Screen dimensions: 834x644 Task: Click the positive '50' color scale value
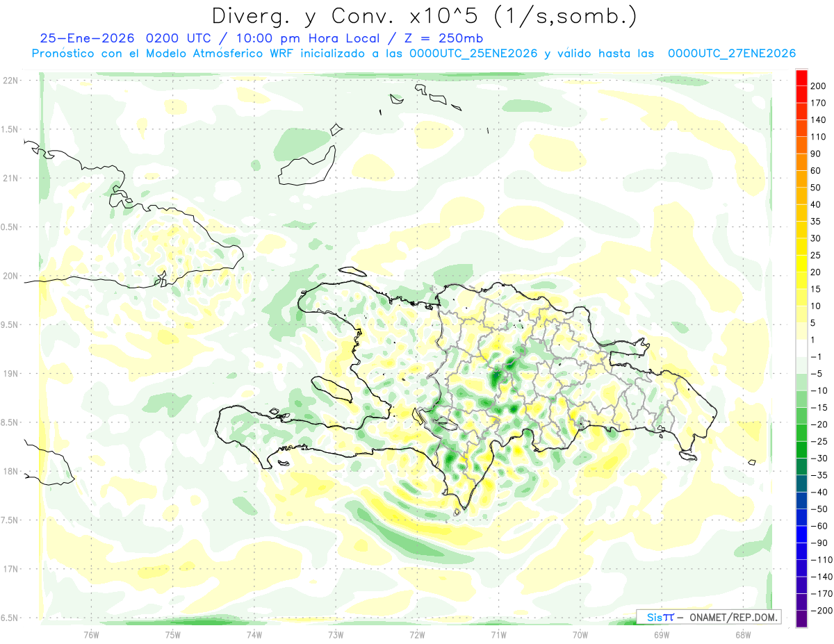coord(816,188)
